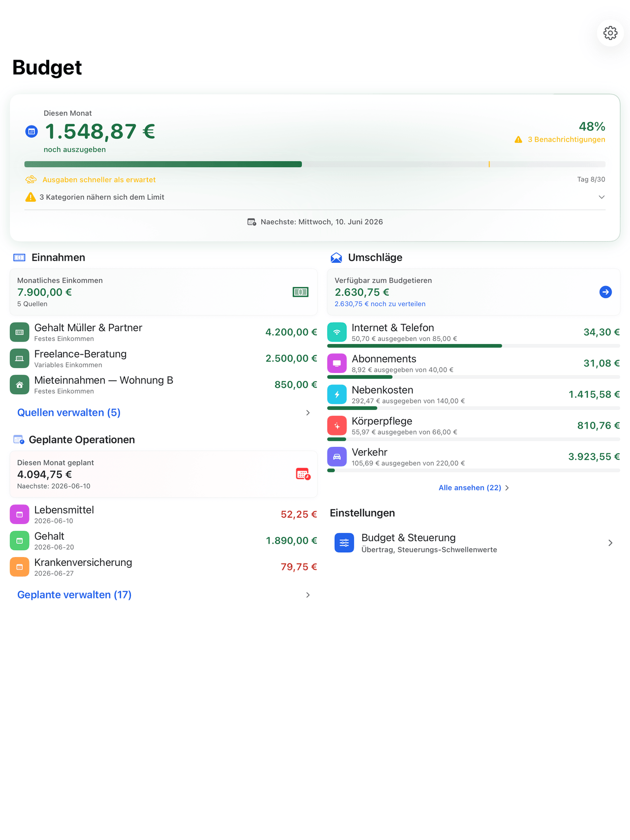Viewport: 630px width, 840px height.
Task: Click Ausgaben schneller als erwartet text
Action: pos(99,180)
